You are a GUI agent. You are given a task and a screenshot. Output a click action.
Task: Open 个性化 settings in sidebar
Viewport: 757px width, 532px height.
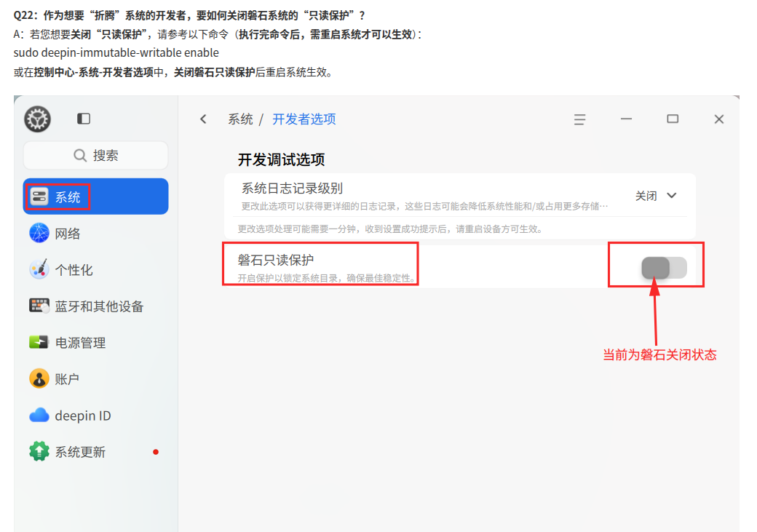pyautogui.click(x=95, y=269)
